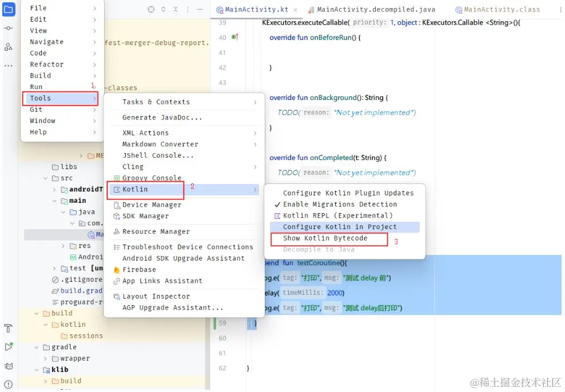565x392 pixels.
Task: Open AGP Upgrade Assistant...
Action: [184, 308]
